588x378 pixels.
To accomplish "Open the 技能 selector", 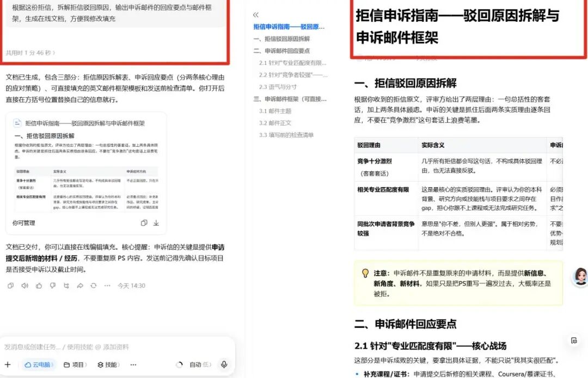I will coord(108,364).
